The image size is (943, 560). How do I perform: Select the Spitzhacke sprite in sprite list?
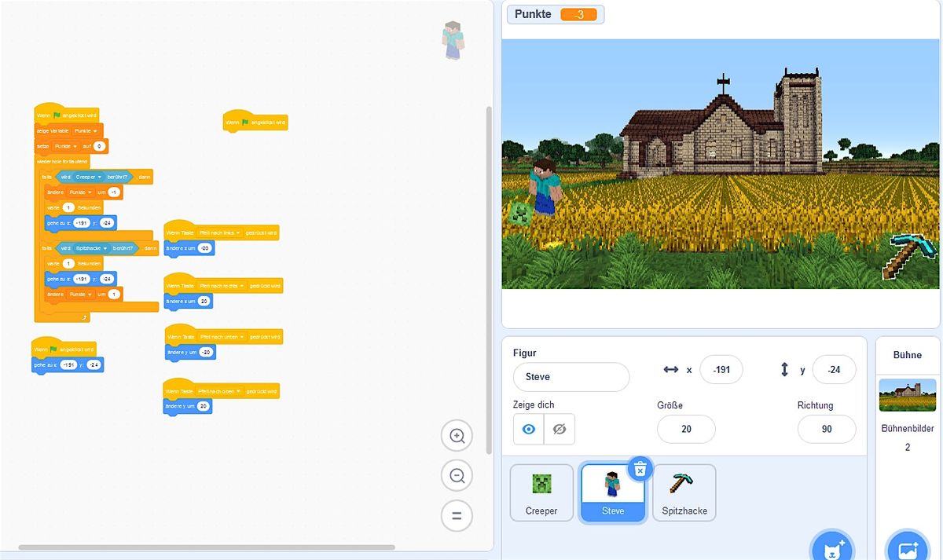point(684,492)
